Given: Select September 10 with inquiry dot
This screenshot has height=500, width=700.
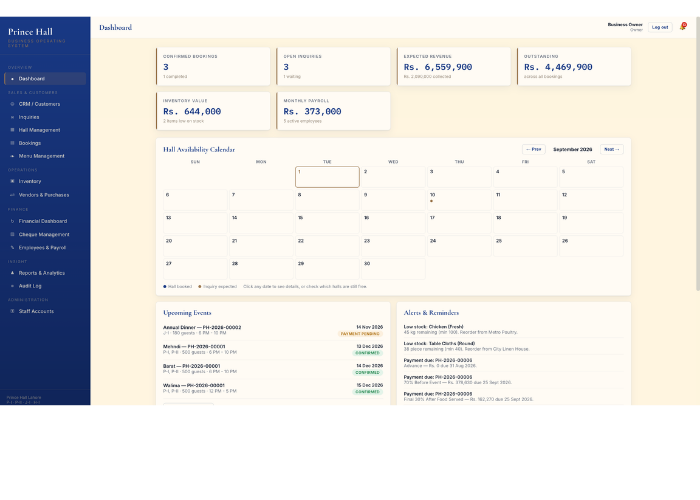Looking at the screenshot, I should pos(459,200).
